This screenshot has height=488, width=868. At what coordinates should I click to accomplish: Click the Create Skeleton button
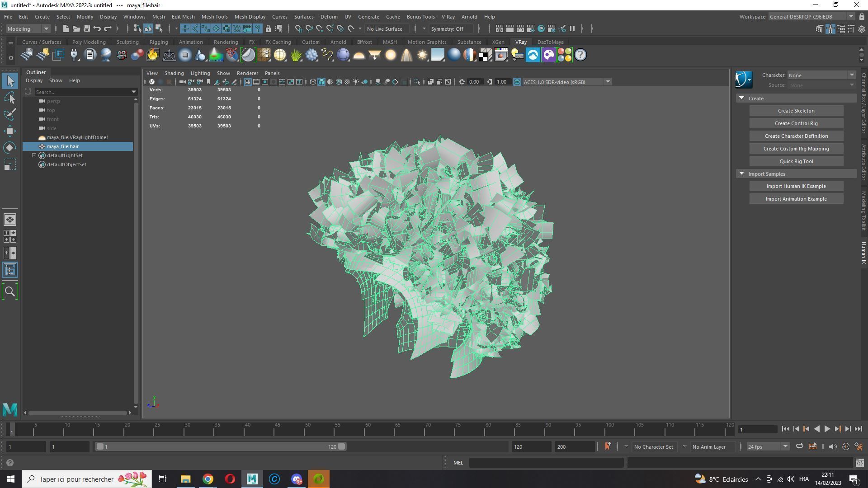796,111
